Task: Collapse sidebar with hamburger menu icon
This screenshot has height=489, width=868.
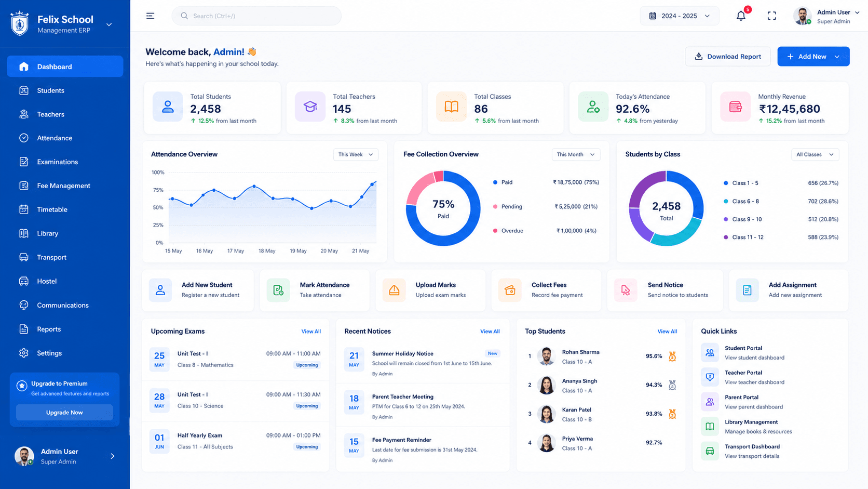Action: [150, 16]
